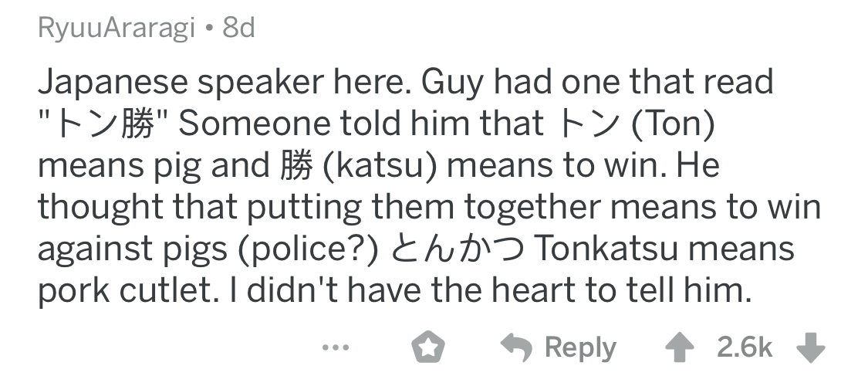Downvote the RyuuAraragi comment
Image resolution: width=868 pixels, height=376 pixels.
point(809,347)
